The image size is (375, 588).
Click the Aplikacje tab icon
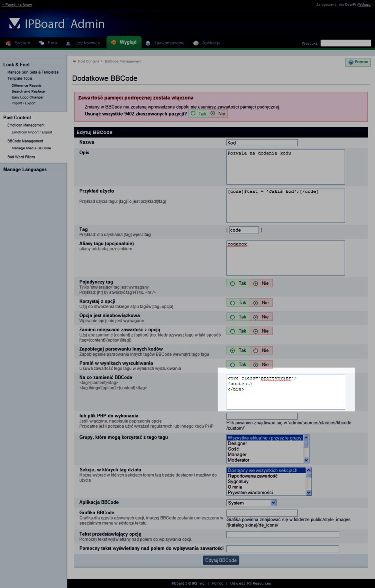tap(196, 43)
